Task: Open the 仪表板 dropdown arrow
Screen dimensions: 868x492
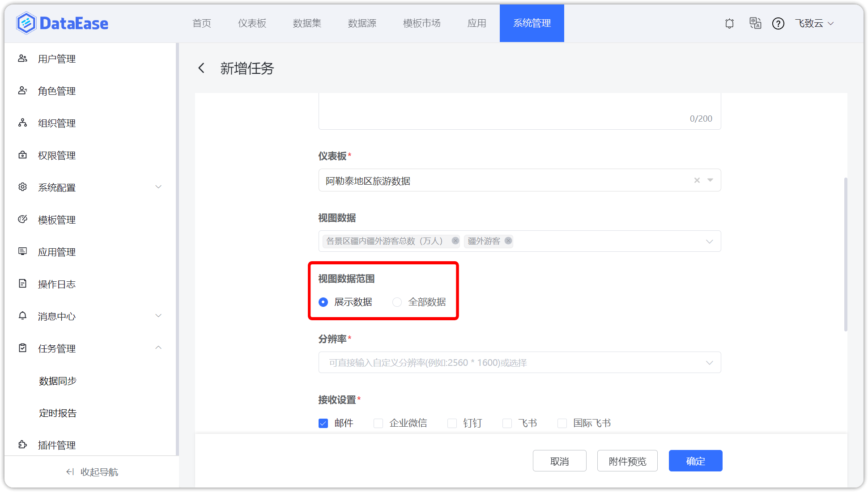Action: [710, 180]
